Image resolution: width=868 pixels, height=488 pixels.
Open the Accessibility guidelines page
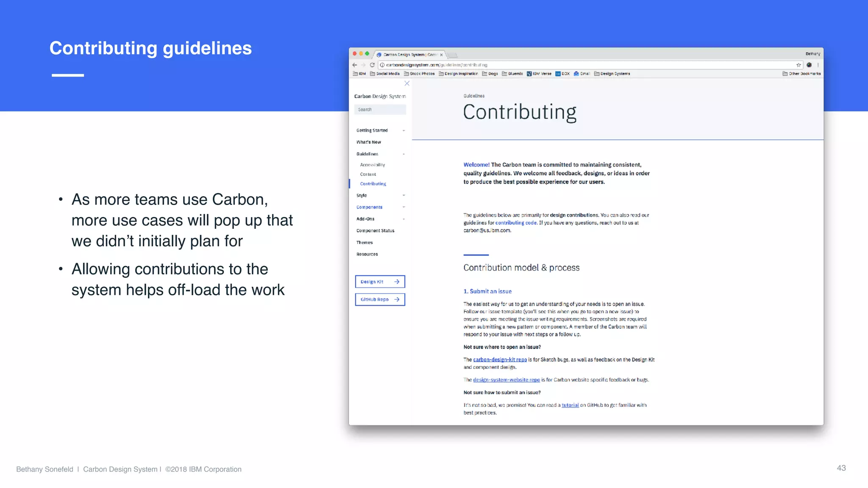373,165
